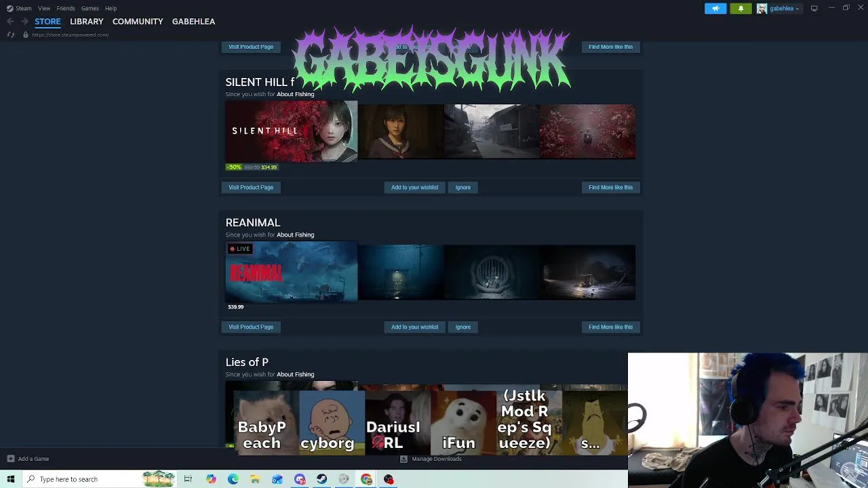Switch to Big Picture mode icon
This screenshot has width=868, height=488.
(x=814, y=8)
